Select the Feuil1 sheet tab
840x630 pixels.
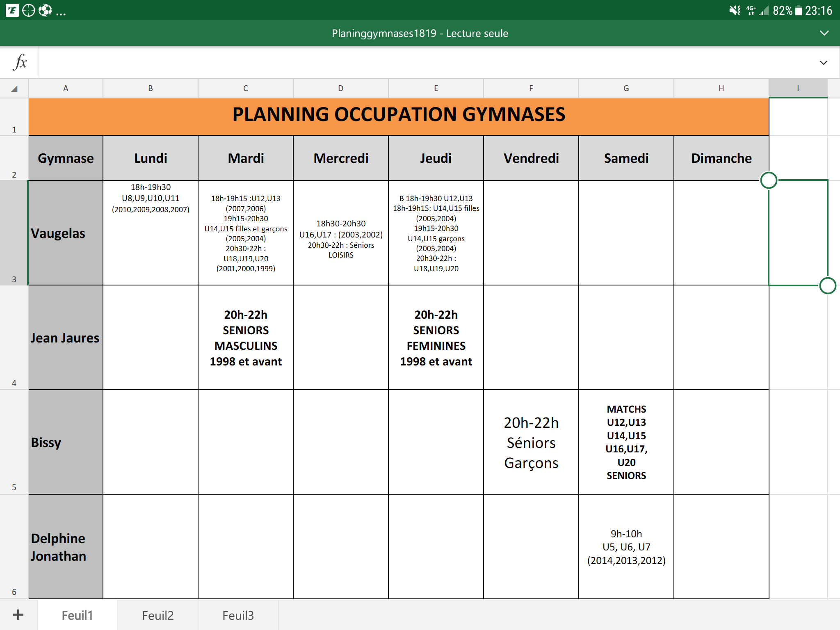click(77, 615)
